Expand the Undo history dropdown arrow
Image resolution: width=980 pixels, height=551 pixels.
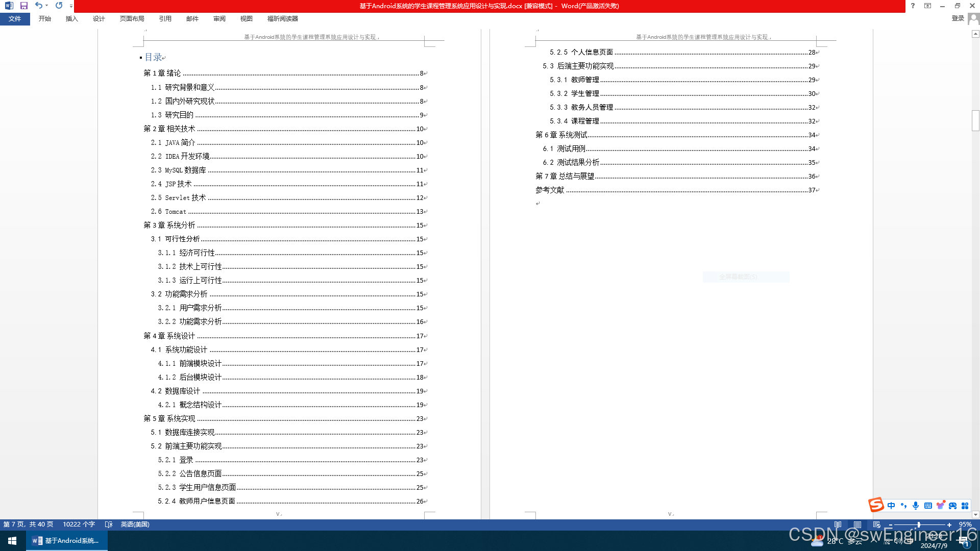(x=46, y=6)
